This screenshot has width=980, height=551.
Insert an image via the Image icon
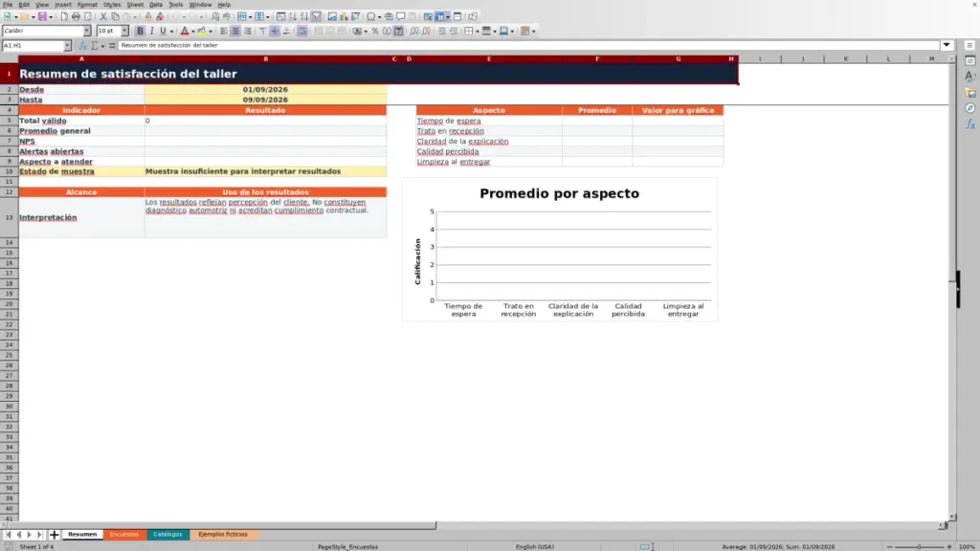332,16
